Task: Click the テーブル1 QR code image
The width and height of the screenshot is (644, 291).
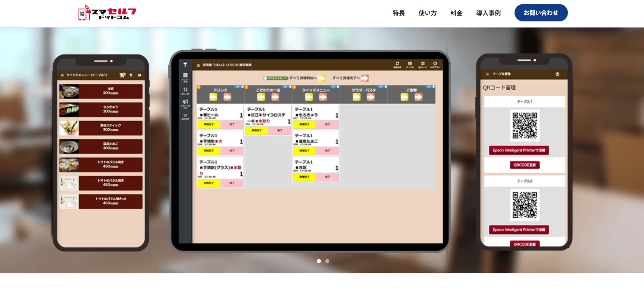Action: click(525, 126)
